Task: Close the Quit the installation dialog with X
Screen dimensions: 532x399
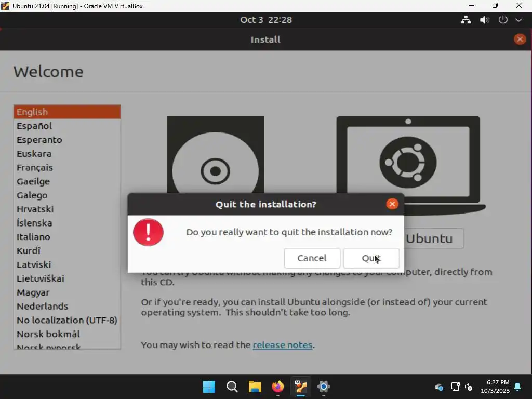Action: tap(392, 204)
